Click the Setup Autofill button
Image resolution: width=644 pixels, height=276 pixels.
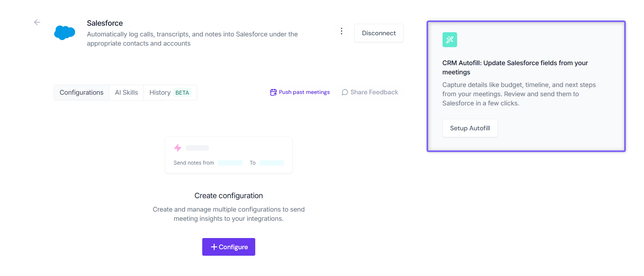click(470, 128)
